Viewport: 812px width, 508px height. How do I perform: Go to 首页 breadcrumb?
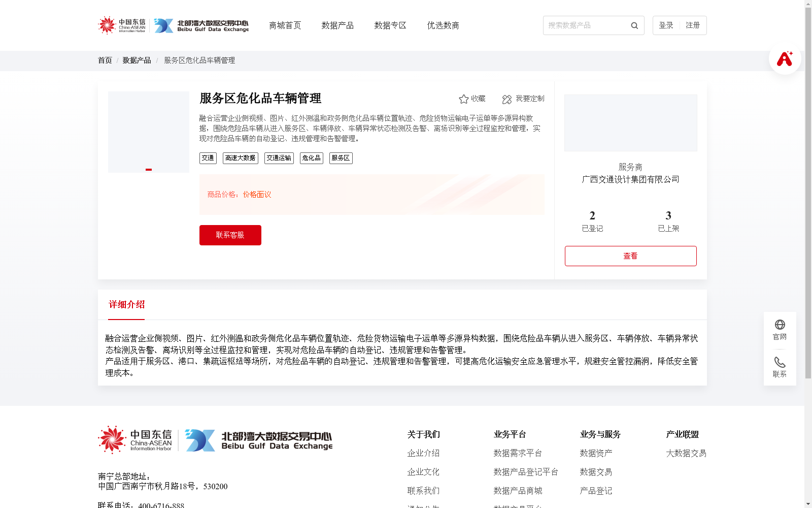click(105, 60)
